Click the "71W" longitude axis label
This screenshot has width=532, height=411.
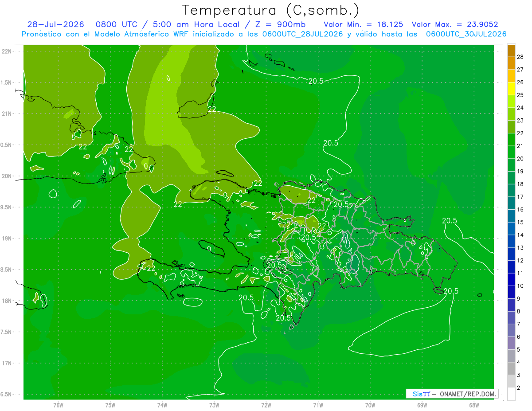[x=318, y=405]
